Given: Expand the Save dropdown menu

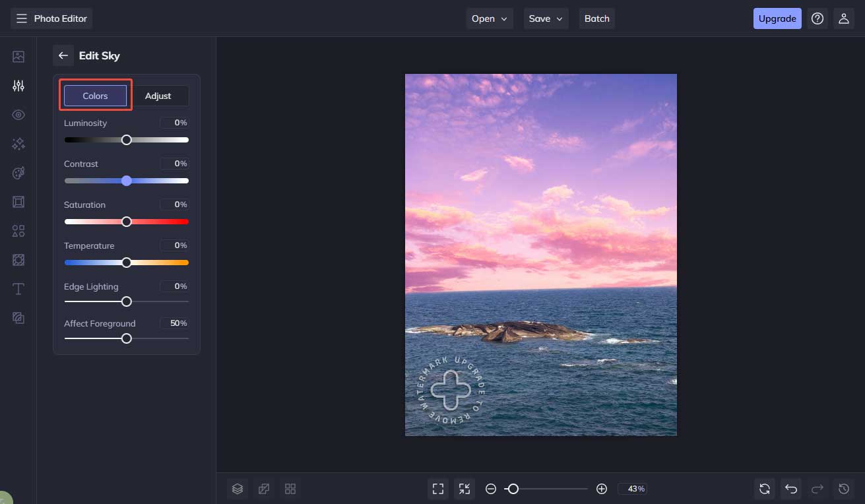Looking at the screenshot, I should 546,18.
